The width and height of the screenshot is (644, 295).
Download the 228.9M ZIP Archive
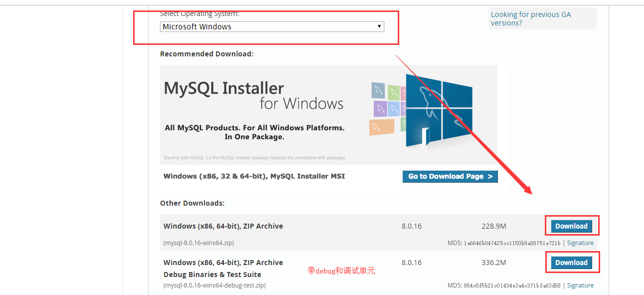571,226
